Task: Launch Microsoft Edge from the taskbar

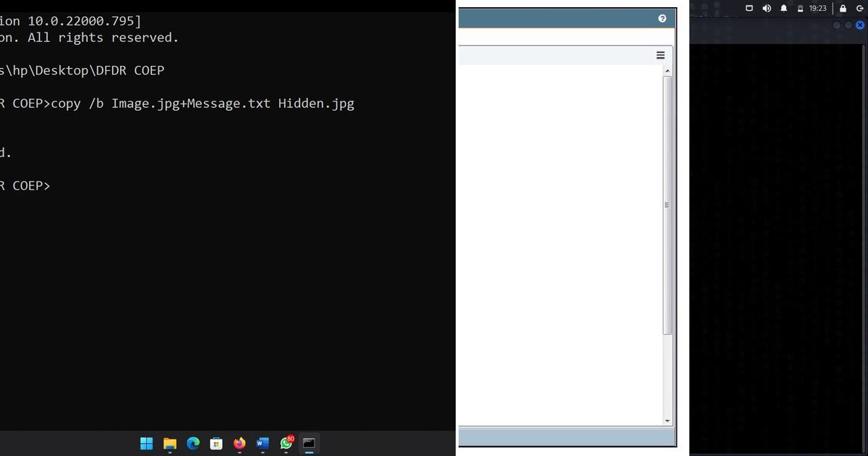Action: [193, 443]
